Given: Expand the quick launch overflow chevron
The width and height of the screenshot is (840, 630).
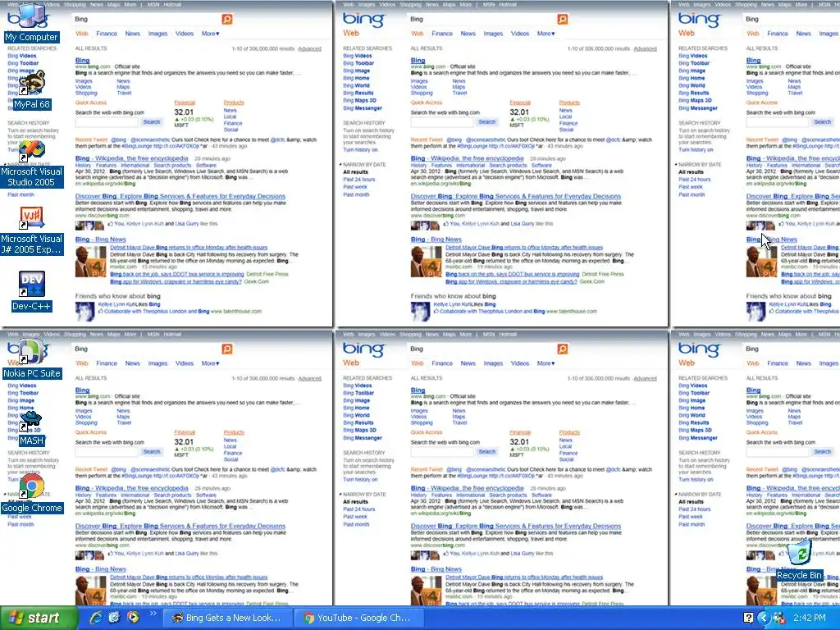Looking at the screenshot, I should [153, 614].
